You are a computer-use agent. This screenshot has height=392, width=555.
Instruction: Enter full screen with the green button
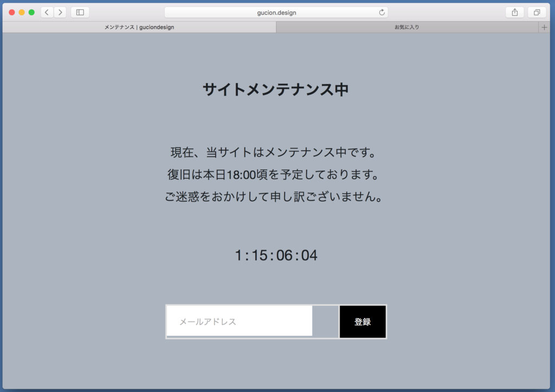click(31, 12)
